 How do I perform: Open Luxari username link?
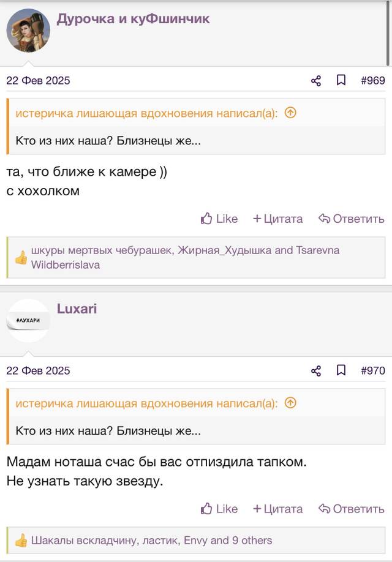tap(77, 309)
